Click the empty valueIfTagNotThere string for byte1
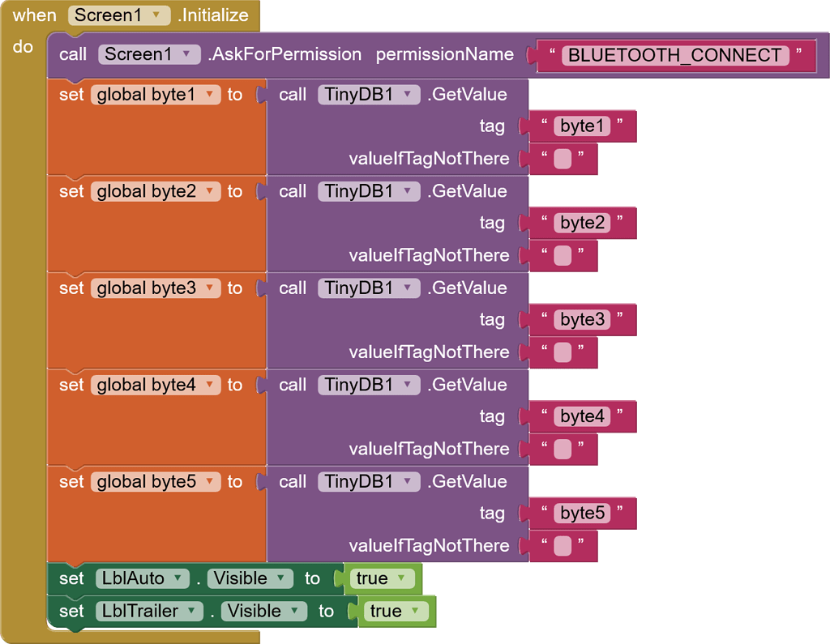 [x=563, y=159]
